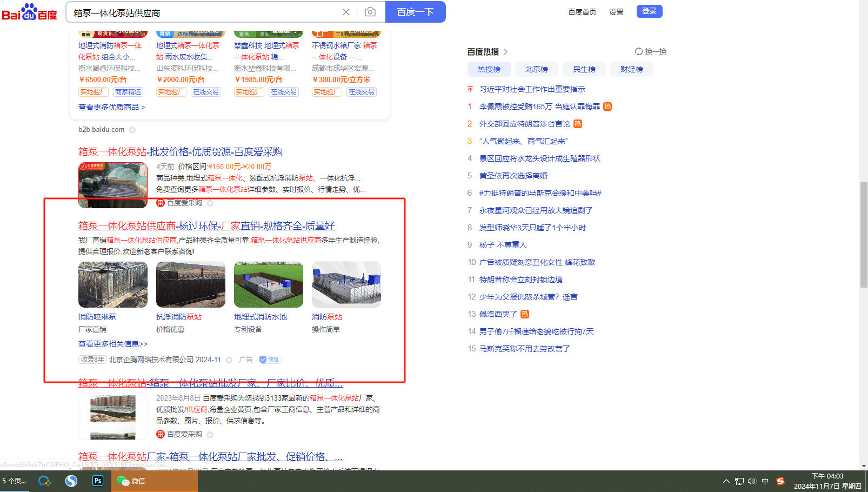Screen dimensions: 868x492
Task: Click 实地验厂 tag under ¥380.00 product
Action: [327, 92]
